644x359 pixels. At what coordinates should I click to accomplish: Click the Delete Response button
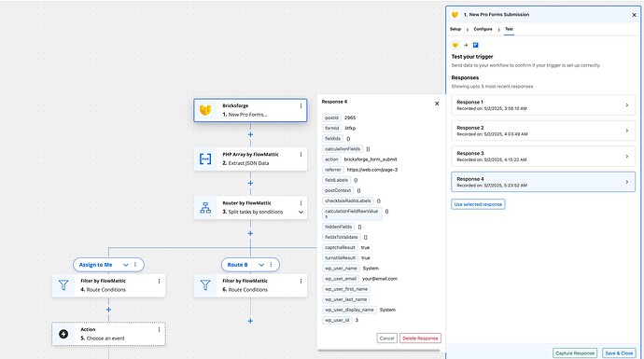click(420, 338)
